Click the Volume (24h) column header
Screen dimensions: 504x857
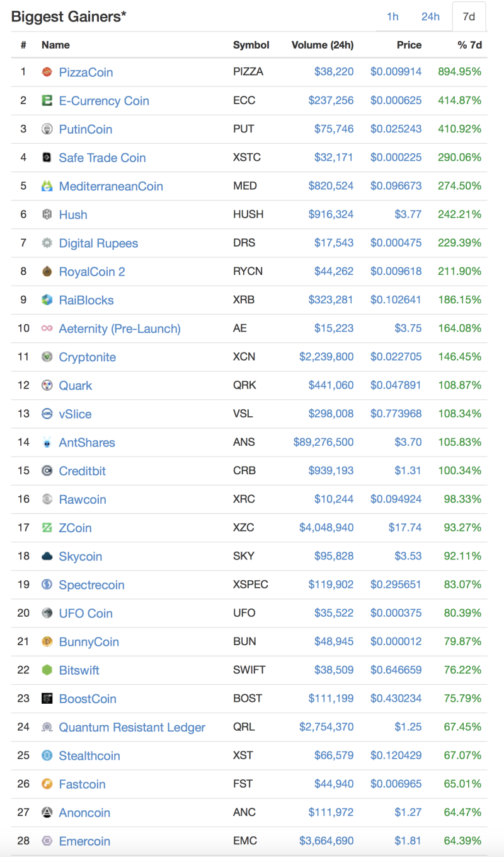coord(323,45)
